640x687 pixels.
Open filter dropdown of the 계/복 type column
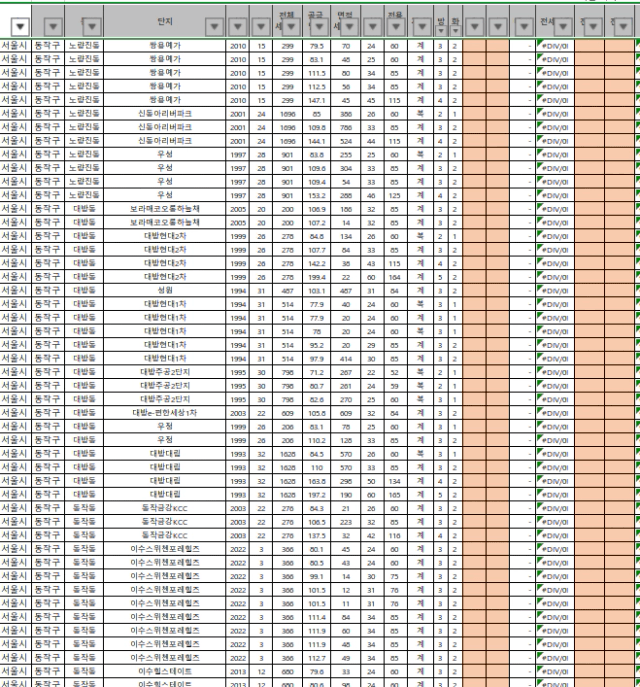(422, 27)
